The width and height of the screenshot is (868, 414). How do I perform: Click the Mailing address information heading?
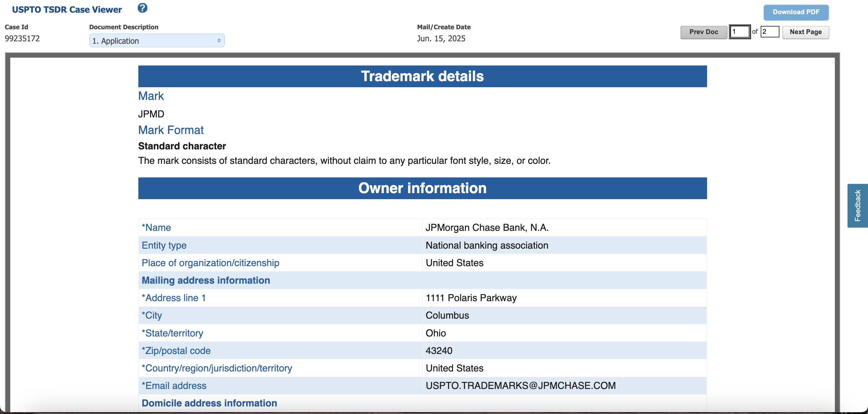point(206,280)
